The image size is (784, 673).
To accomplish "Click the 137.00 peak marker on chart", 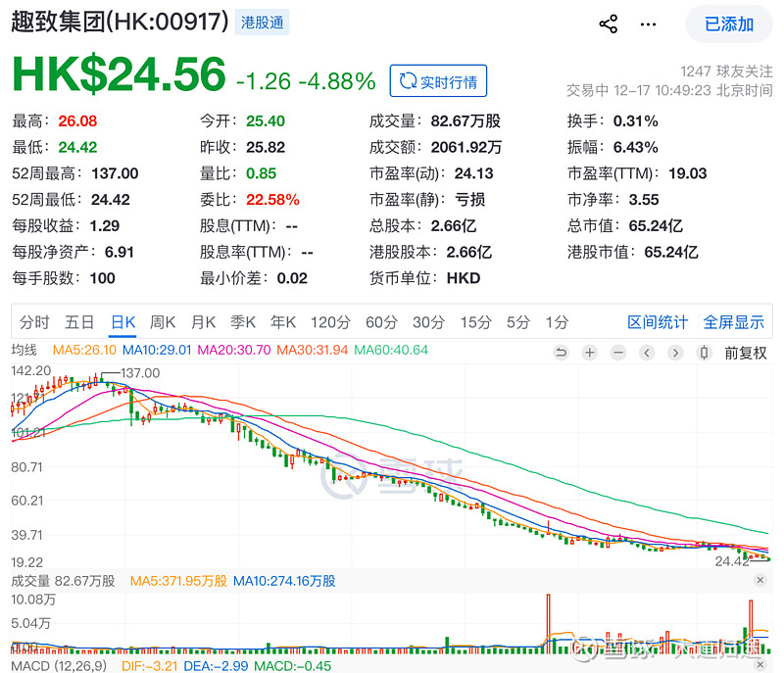I will (x=140, y=373).
